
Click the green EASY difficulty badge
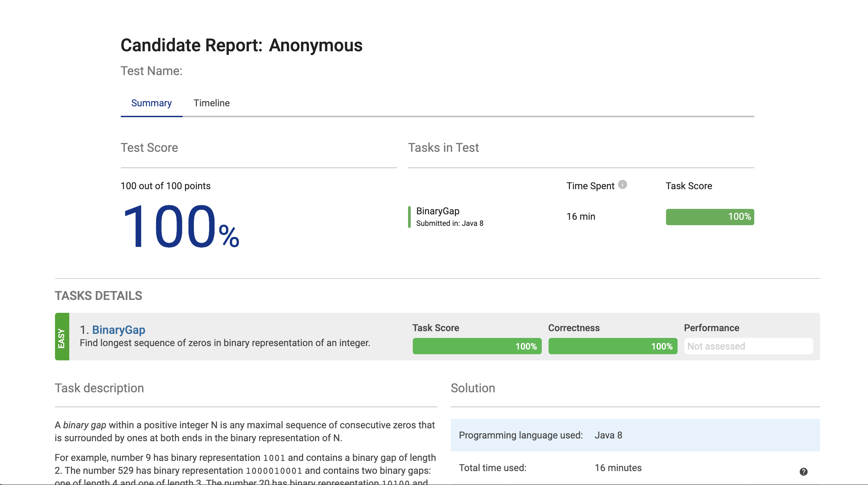coord(62,337)
